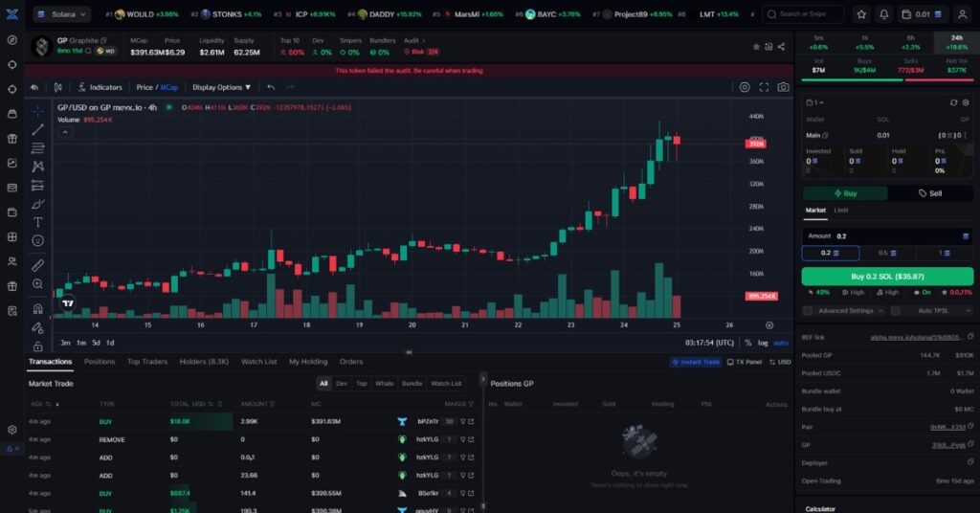Select the 24h stats timeframe tab
Viewport: 980px width, 513px height.
tap(956, 42)
